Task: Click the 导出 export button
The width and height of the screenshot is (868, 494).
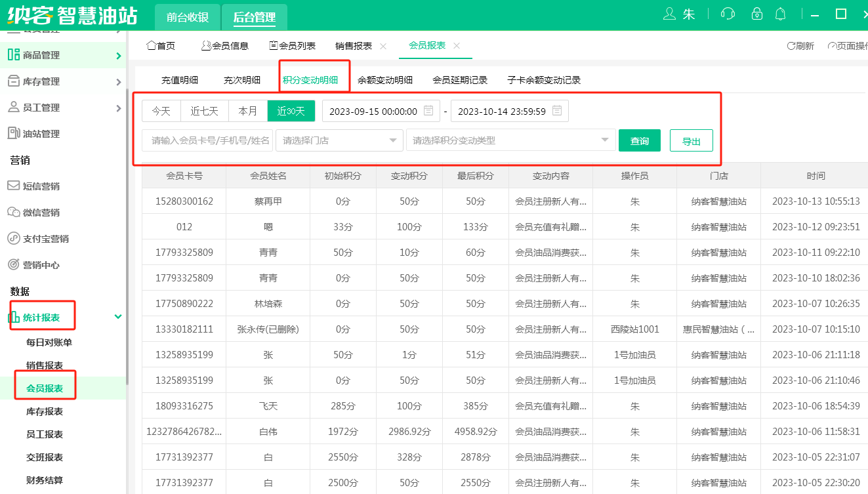Action: pyautogui.click(x=691, y=140)
